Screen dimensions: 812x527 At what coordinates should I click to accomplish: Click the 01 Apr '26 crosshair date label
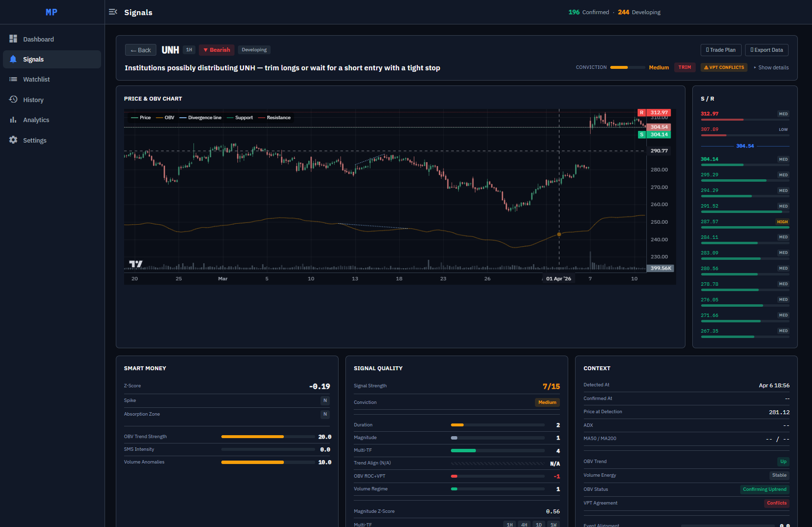click(559, 278)
